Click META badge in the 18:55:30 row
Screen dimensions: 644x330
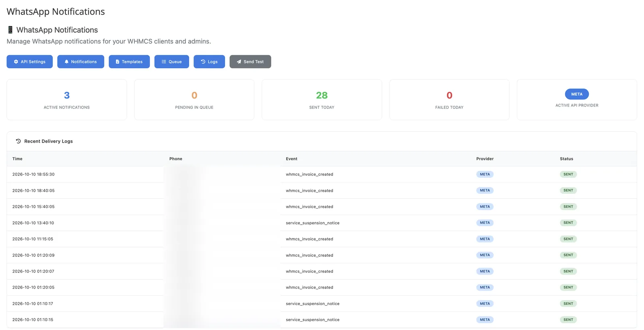tap(485, 174)
